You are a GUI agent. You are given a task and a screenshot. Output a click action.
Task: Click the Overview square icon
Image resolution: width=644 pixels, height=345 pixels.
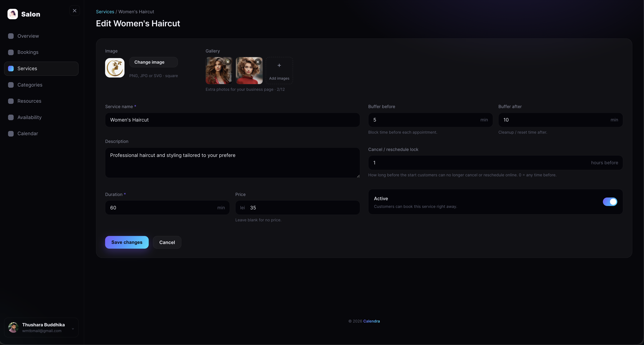tap(11, 36)
